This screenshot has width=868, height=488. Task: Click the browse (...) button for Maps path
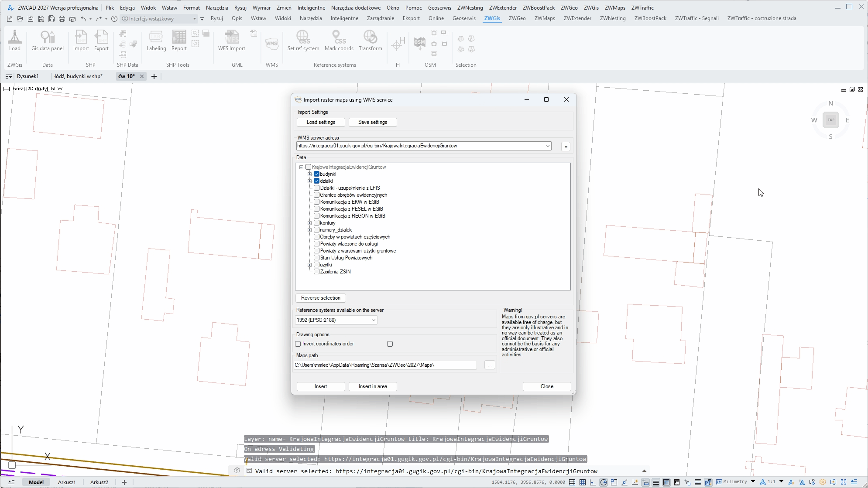point(490,365)
